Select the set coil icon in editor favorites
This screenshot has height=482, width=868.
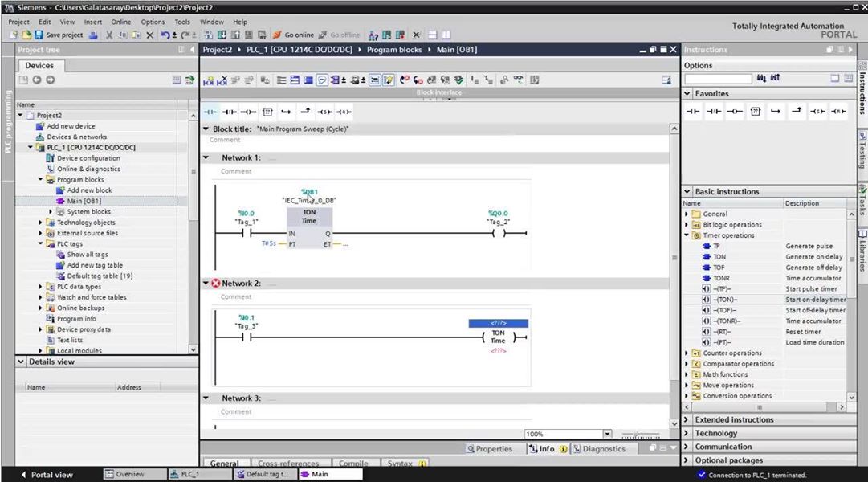[324, 112]
